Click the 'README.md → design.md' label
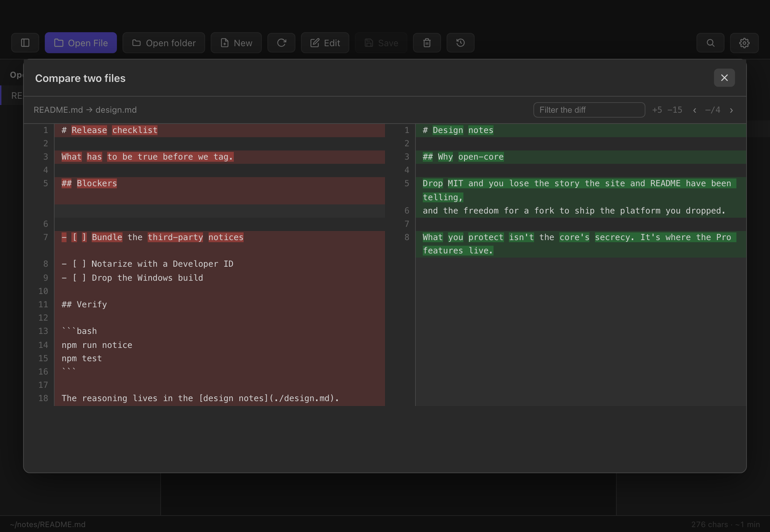Image resolution: width=770 pixels, height=532 pixels. 85,110
